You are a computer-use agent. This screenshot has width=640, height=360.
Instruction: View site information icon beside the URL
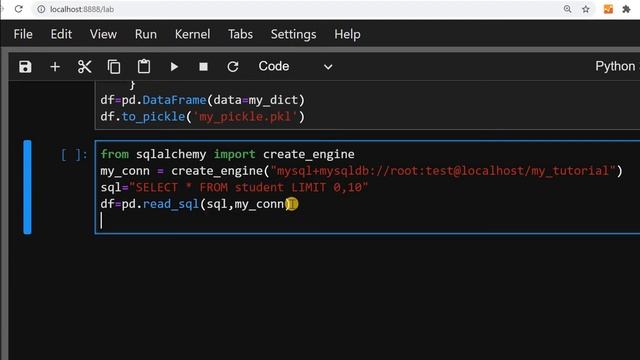pos(41,9)
